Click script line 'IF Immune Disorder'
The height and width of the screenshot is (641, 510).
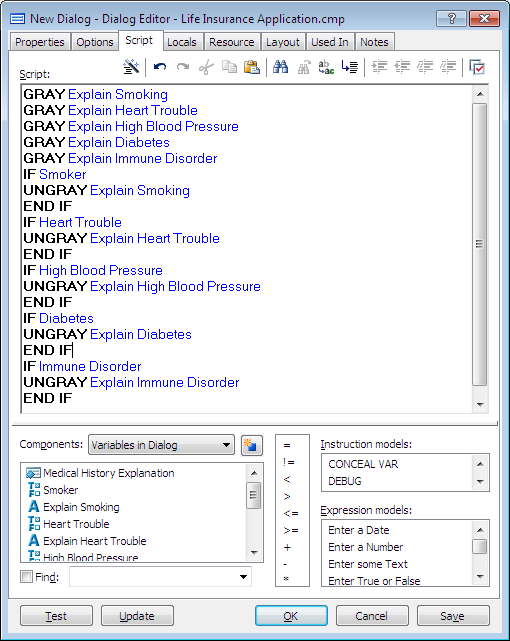[x=82, y=366]
